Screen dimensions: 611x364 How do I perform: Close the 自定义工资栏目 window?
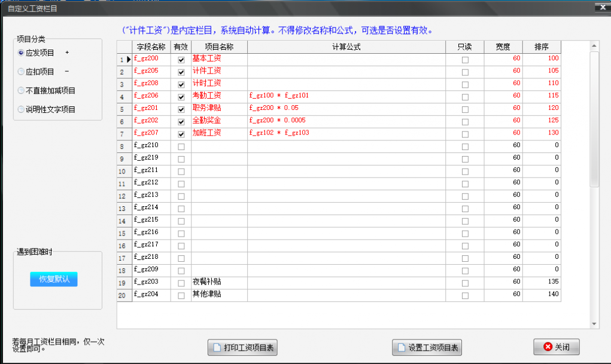click(x=603, y=7)
